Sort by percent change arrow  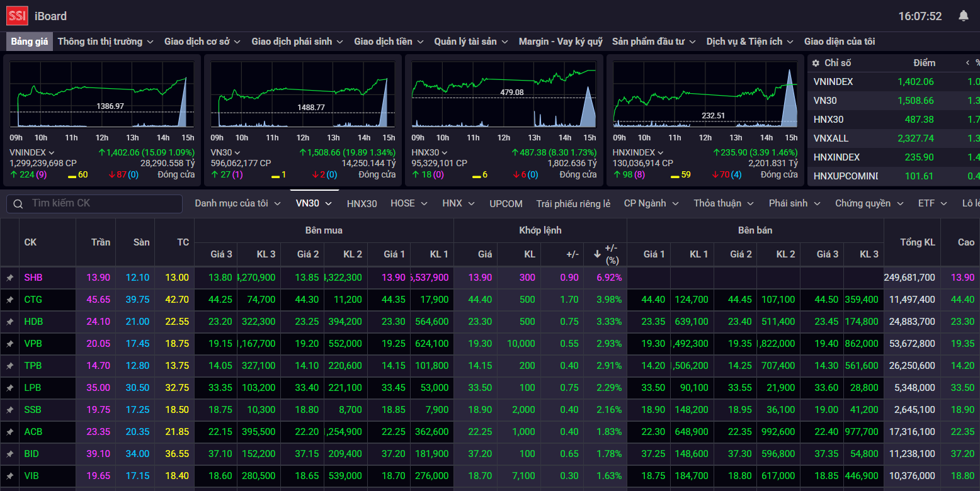(x=597, y=254)
